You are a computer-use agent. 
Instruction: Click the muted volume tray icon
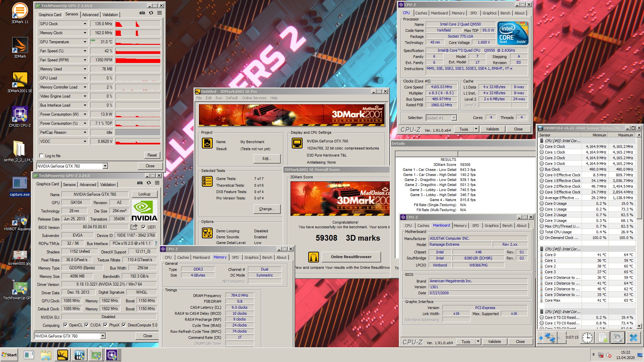click(x=609, y=355)
